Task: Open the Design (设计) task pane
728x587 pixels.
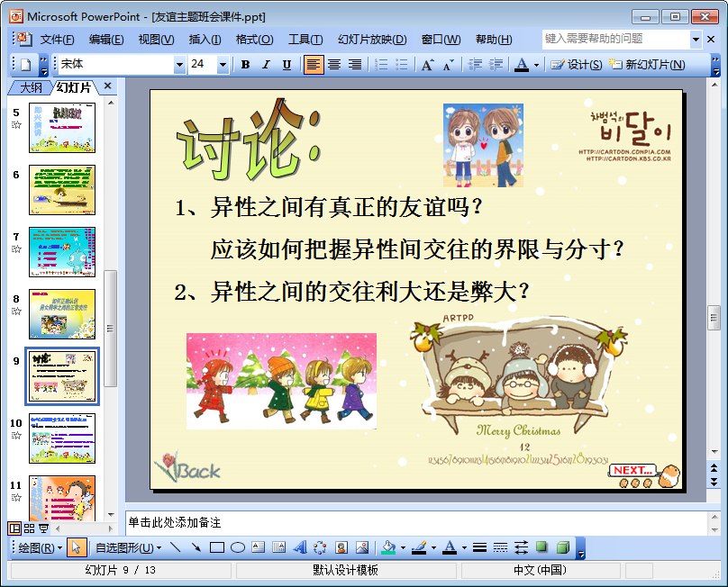Action: pos(576,65)
